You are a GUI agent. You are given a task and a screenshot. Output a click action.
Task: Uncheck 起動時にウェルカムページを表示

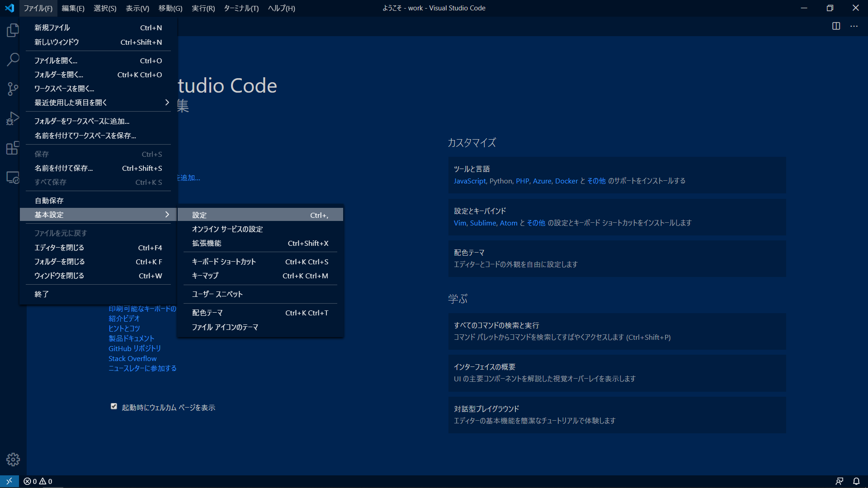(113, 406)
